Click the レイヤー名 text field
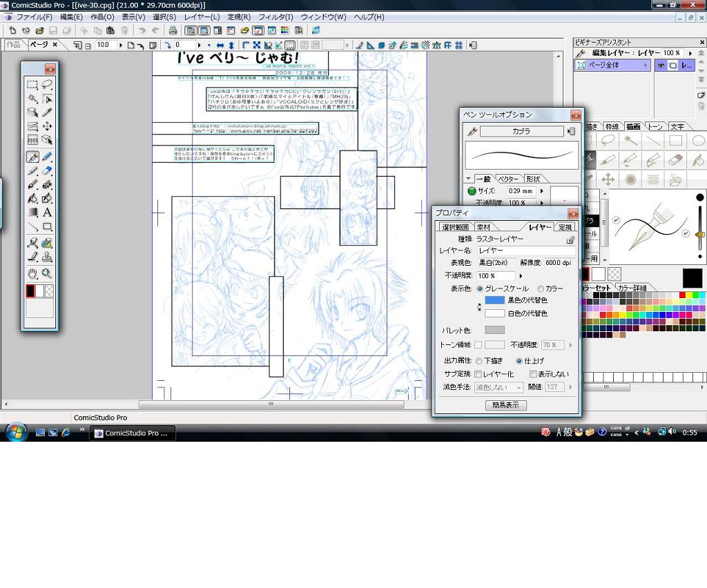The image size is (707, 588). [525, 251]
